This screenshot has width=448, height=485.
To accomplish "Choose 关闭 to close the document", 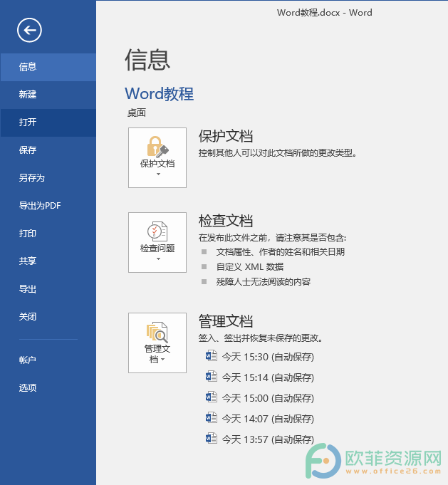I will point(48,317).
